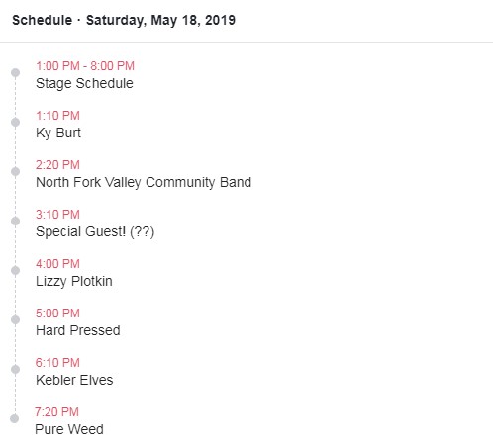Select the timeline dot next to Ky Burt
Viewport: 493px width, 448px height.
click(x=15, y=122)
